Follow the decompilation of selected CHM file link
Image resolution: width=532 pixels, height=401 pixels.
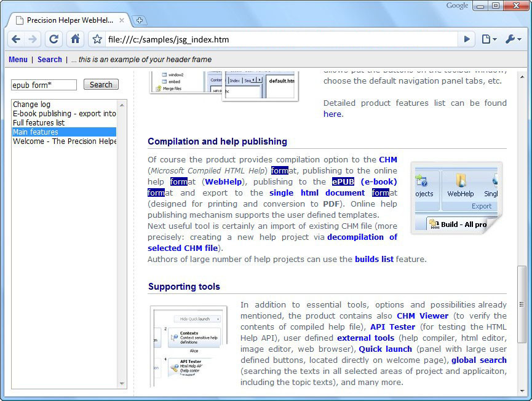[x=362, y=237]
